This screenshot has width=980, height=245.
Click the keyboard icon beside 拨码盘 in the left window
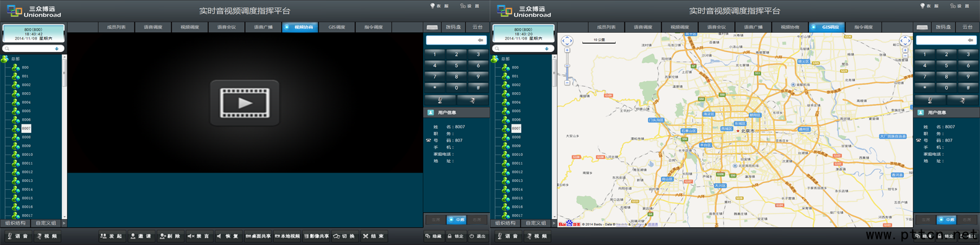pos(432,27)
